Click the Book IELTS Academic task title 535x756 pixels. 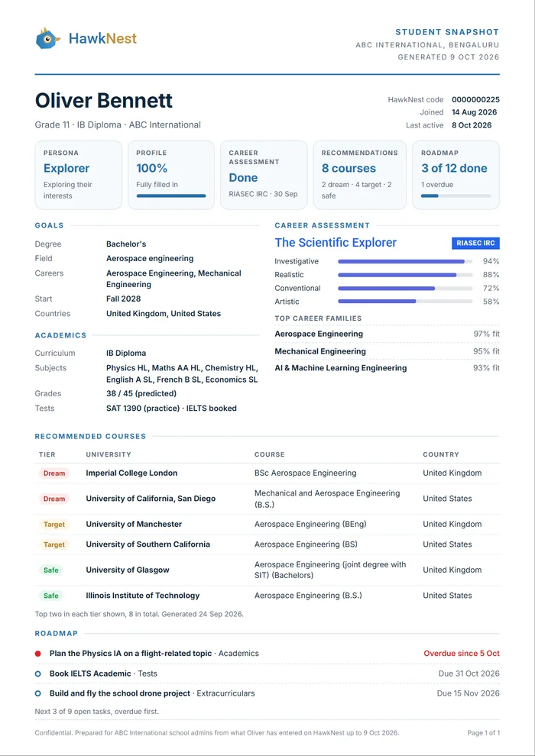click(x=90, y=674)
